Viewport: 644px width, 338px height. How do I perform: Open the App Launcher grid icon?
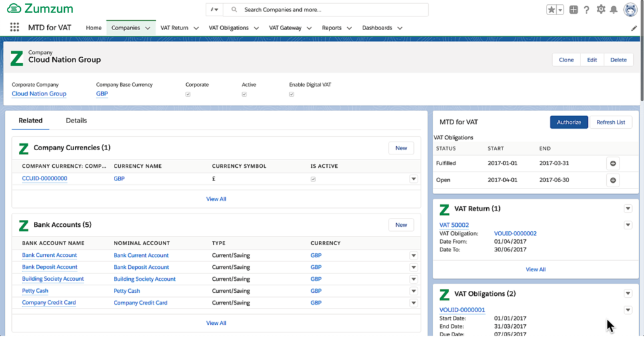point(14,27)
